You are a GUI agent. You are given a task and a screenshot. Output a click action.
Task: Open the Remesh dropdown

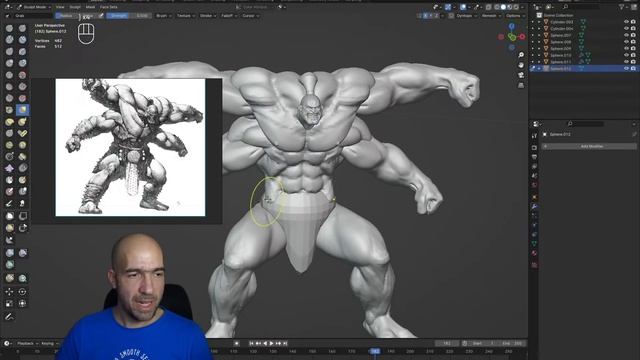tap(491, 16)
